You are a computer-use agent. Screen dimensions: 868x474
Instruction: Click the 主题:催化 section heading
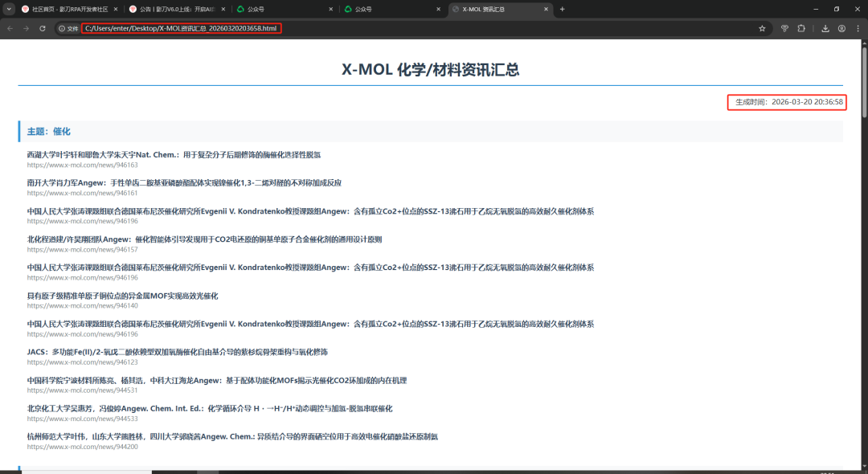pos(49,132)
